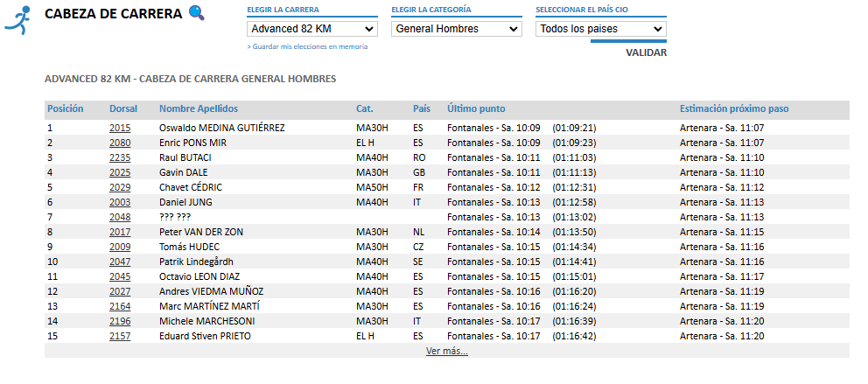Viewport: 868px width, 384px height.
Task: Click the heading Advanced 82 KM - Cabeza de Carrera
Action: [190, 79]
